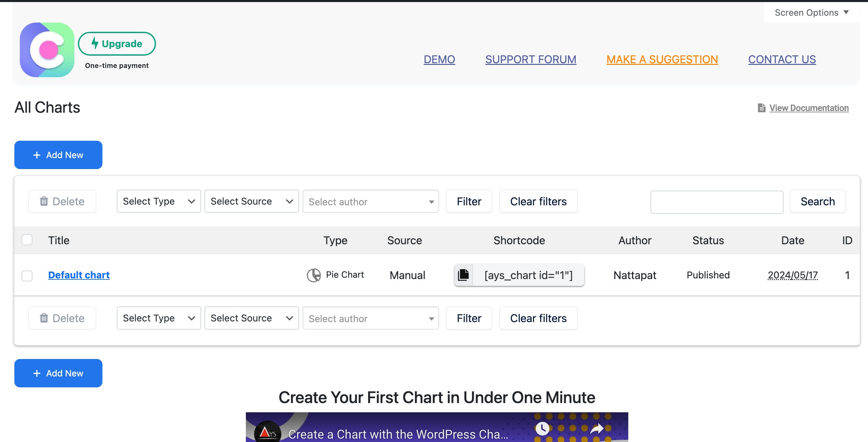Check the row checkbox next to the chart title

tap(27, 275)
